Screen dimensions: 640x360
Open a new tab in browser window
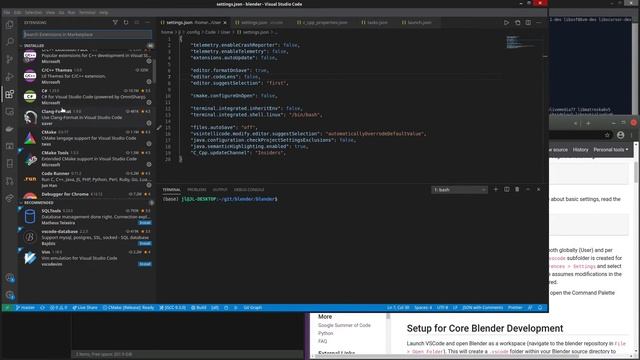(x=588, y=123)
